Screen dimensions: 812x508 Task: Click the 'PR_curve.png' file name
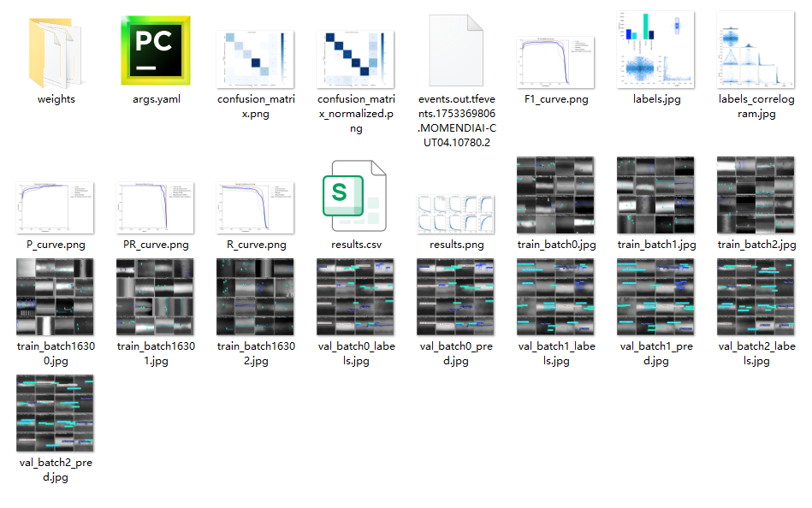point(156,245)
